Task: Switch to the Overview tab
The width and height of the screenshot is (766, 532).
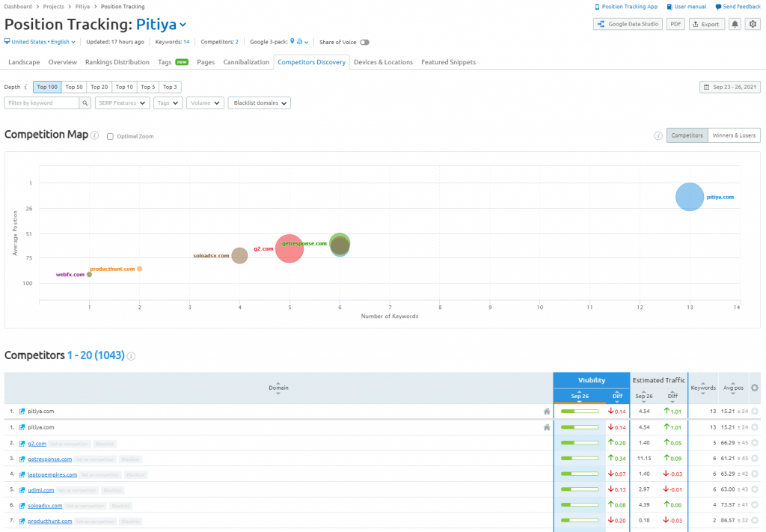Action: tap(63, 62)
